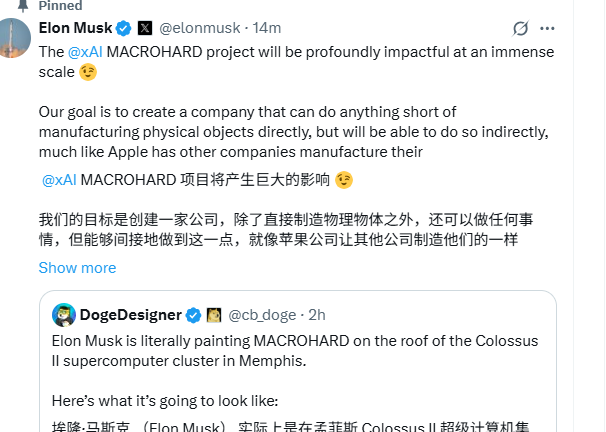This screenshot has width=606, height=432.
Task: Click Elon Musk's blue verified badge
Action: coord(126,28)
